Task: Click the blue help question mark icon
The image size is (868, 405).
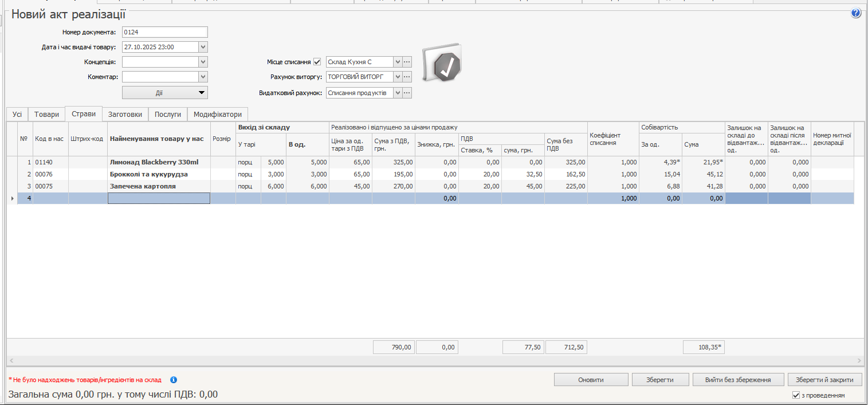Action: [x=856, y=13]
